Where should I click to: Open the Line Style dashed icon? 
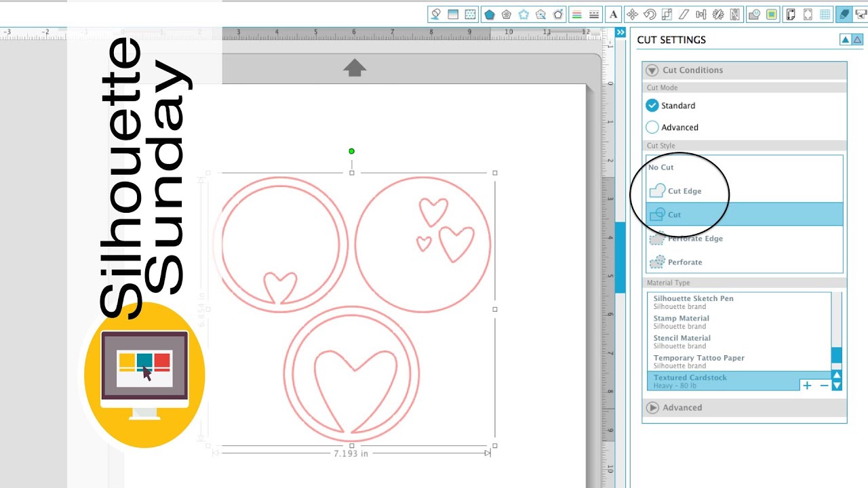coord(594,14)
